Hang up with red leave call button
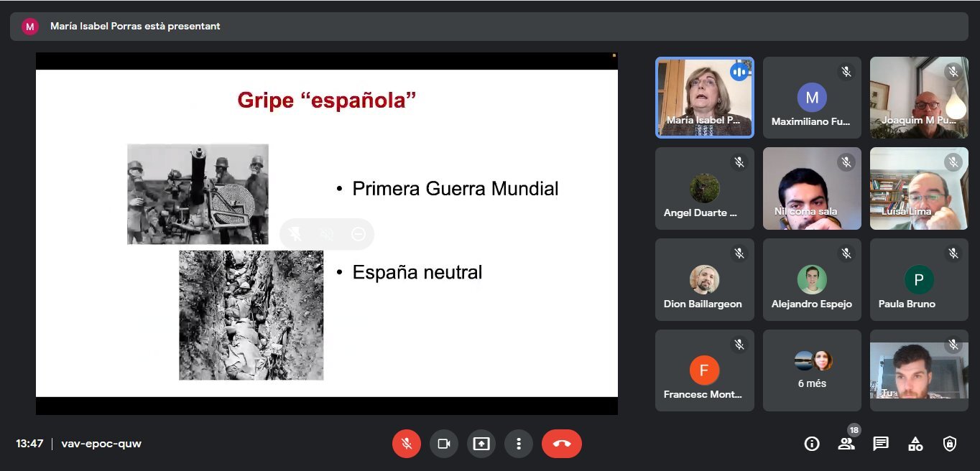Viewport: 980px width, 471px height. [561, 444]
